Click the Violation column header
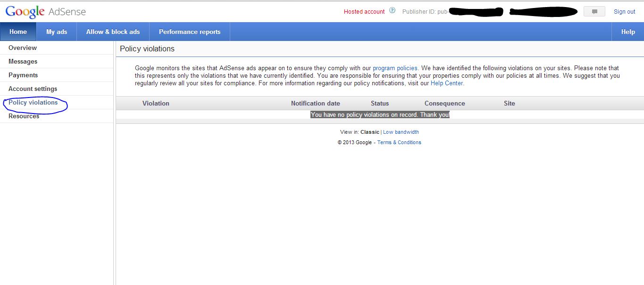Screen dimensions: 644x285 click(156, 103)
